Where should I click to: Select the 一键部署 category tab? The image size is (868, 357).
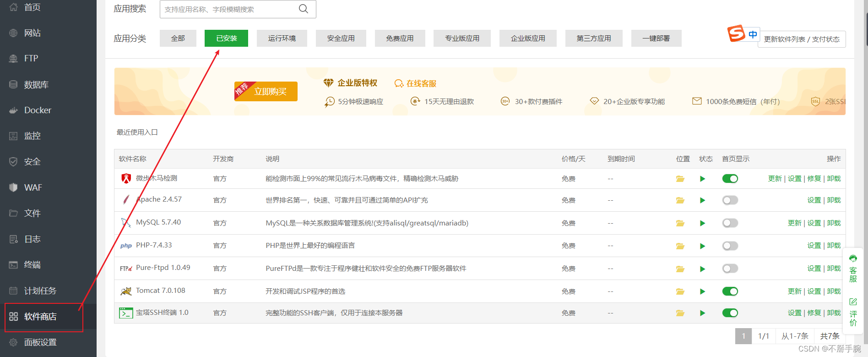click(x=656, y=38)
